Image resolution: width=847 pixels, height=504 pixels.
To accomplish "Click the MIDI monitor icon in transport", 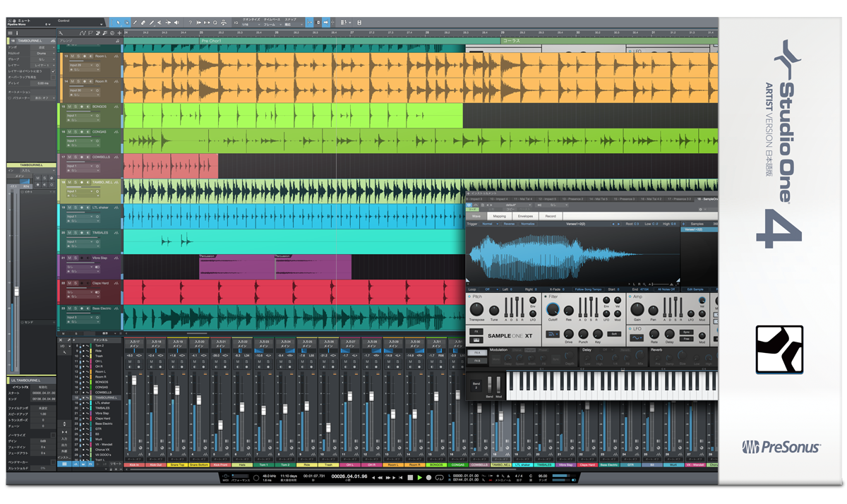I will 225,476.
